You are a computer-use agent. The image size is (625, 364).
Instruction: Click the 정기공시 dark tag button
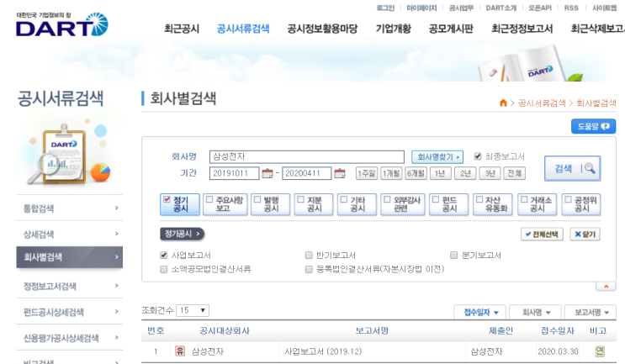pyautogui.click(x=182, y=234)
